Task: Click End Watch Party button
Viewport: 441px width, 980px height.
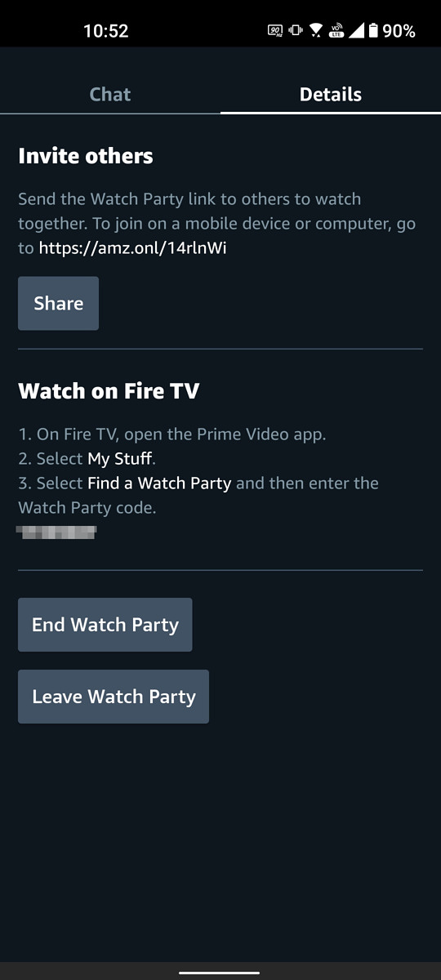Action: coord(105,625)
